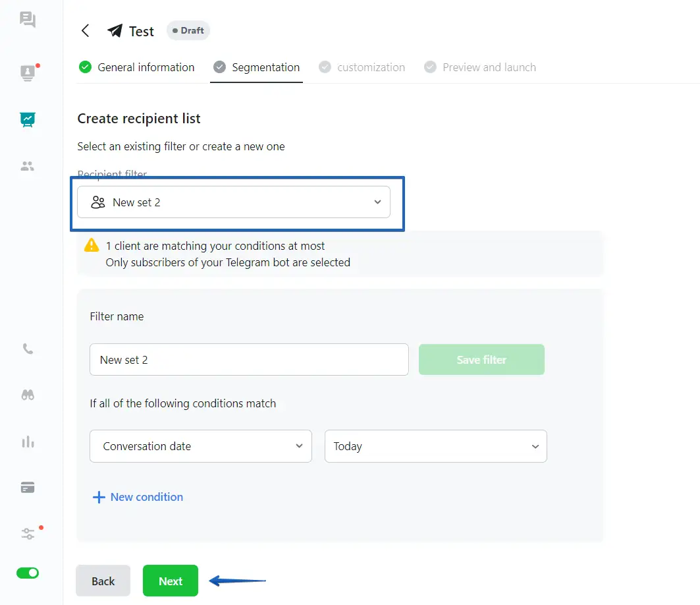Viewport: 700px width, 605px height.
Task: Open the bar chart statistics icon
Action: pos(28,442)
